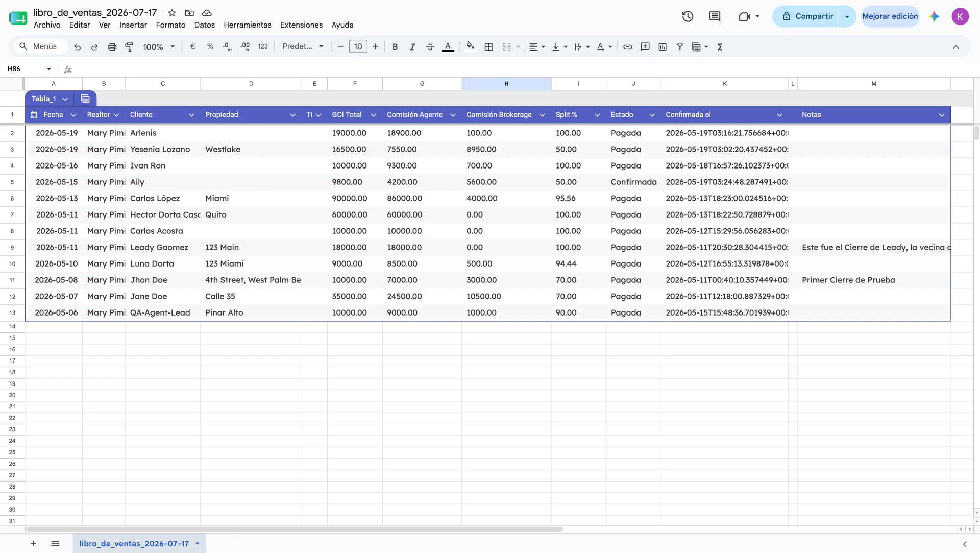Image resolution: width=980 pixels, height=553 pixels.
Task: Open the text wrapping dropdown
Action: click(582, 46)
